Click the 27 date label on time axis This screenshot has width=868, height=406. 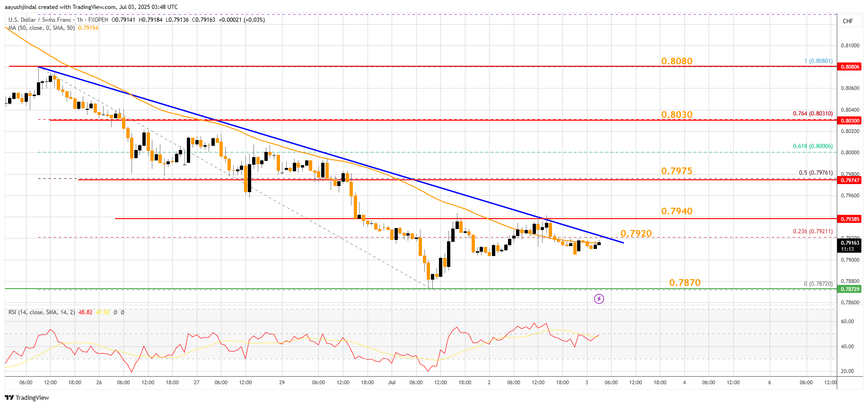pos(197,382)
